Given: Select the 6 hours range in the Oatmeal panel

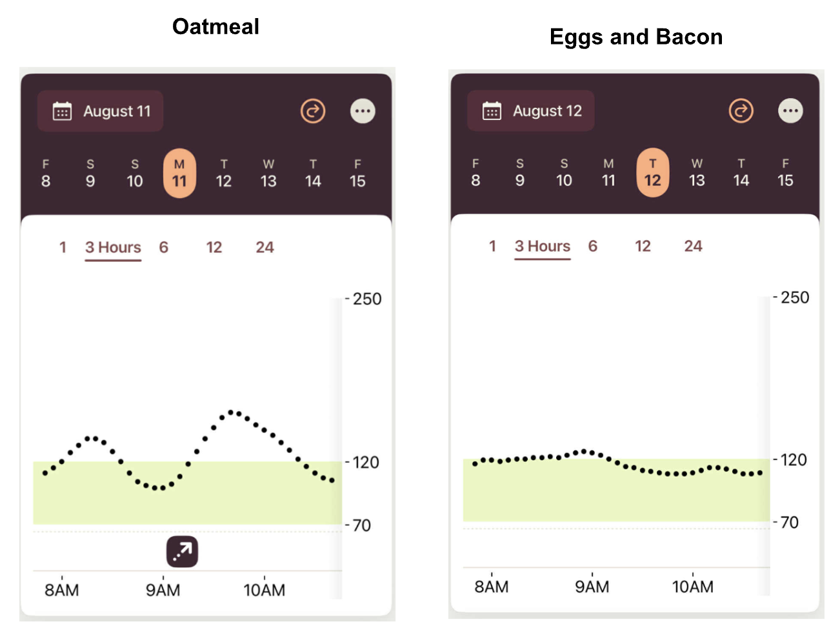Looking at the screenshot, I should [164, 247].
